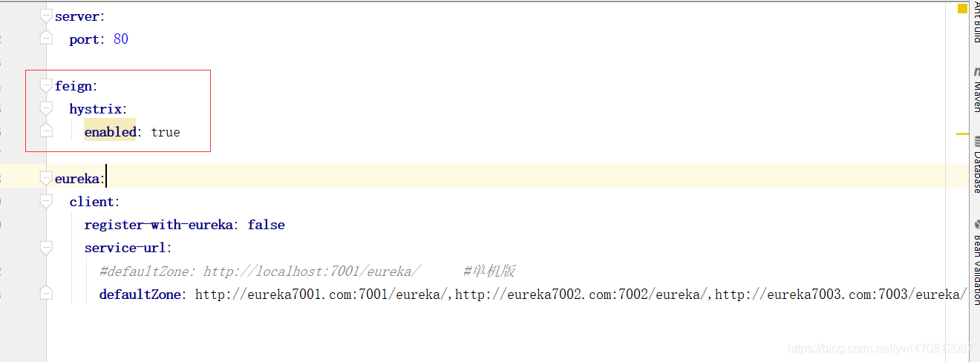Screen dimensions: 980x362
Task: Click the yellow warning stripe marker
Action: coord(962,134)
